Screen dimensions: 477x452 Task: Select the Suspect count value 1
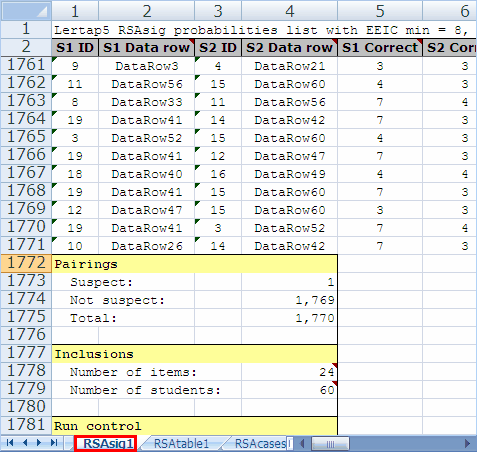pos(290,282)
